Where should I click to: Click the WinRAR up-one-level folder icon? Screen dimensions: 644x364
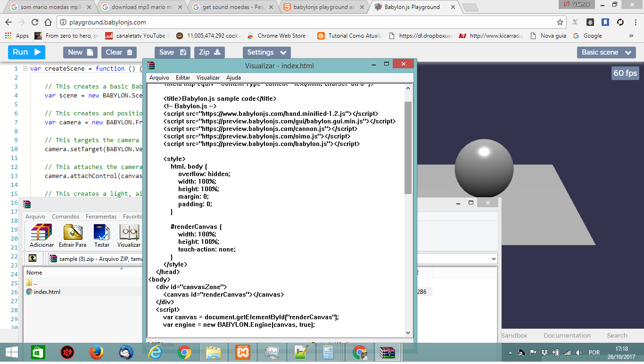(x=32, y=258)
